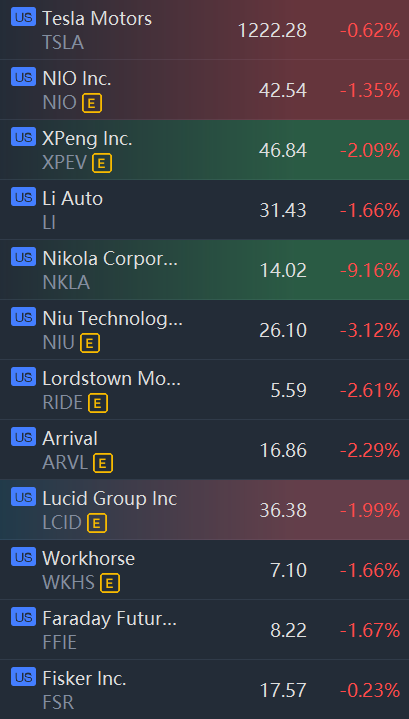Select Lucid Group price 36.38
409x719 pixels.
pos(283,510)
